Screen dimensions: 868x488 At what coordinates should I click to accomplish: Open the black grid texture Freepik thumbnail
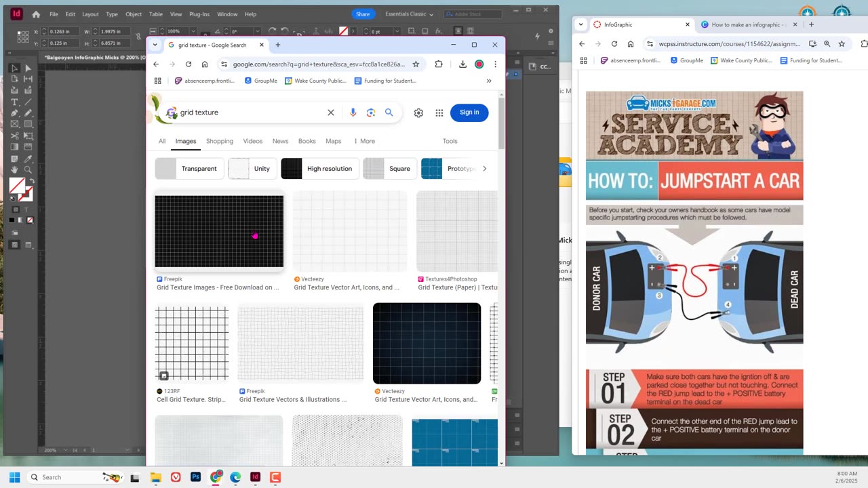point(219,232)
